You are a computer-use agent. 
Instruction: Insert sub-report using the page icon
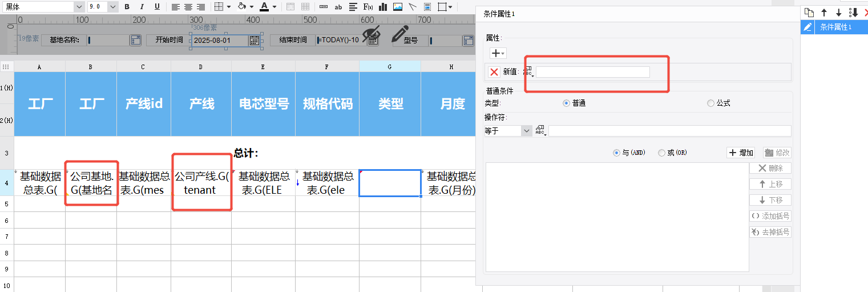(427, 7)
